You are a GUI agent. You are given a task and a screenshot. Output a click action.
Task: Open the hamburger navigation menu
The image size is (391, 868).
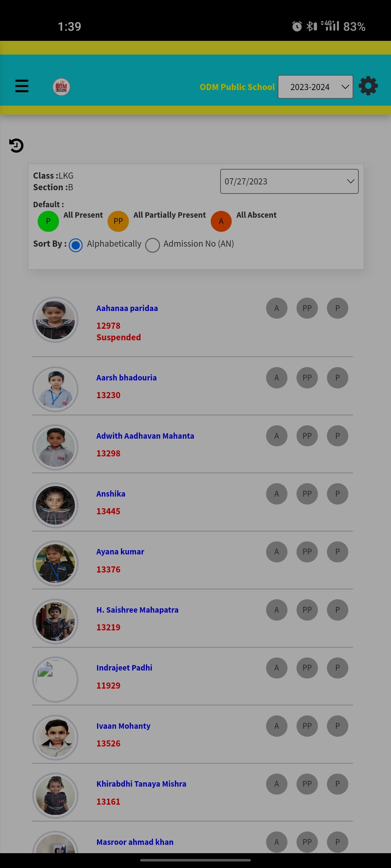(x=22, y=86)
